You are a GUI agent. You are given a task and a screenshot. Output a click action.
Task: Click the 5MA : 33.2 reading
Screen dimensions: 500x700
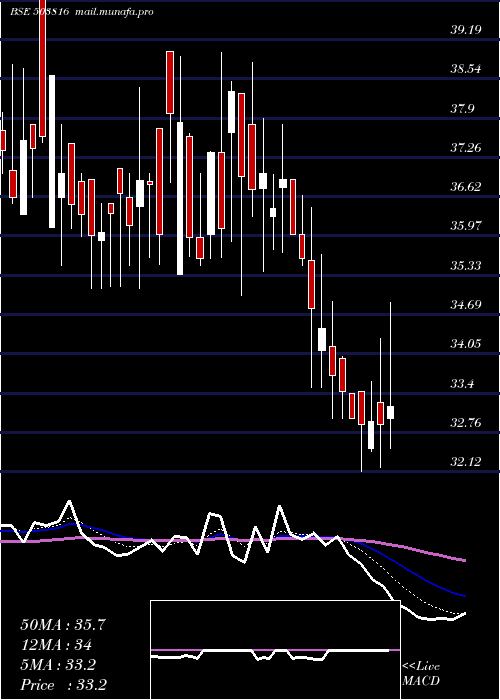point(58,665)
